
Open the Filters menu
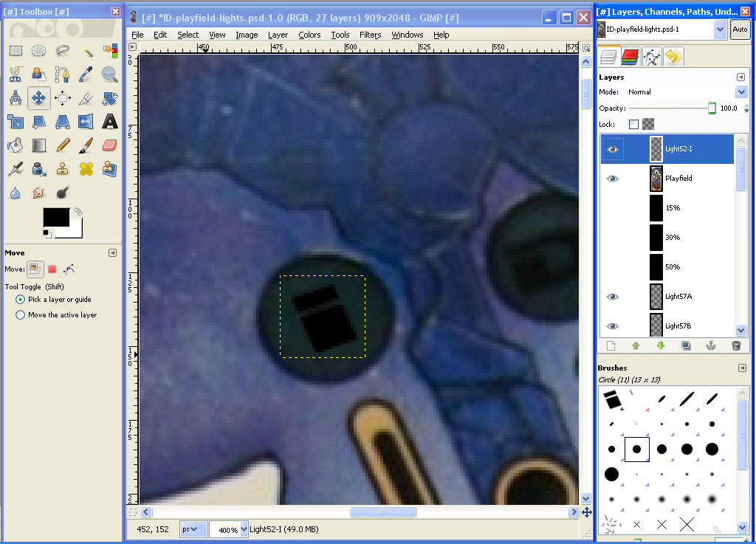[370, 35]
